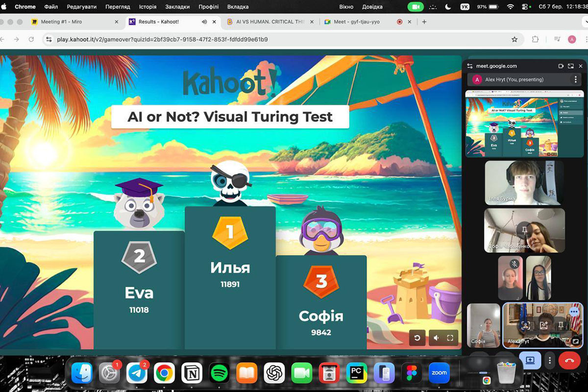Viewport: 588px width, 392px height.
Task: View site information icon in address bar
Action: (x=48, y=39)
